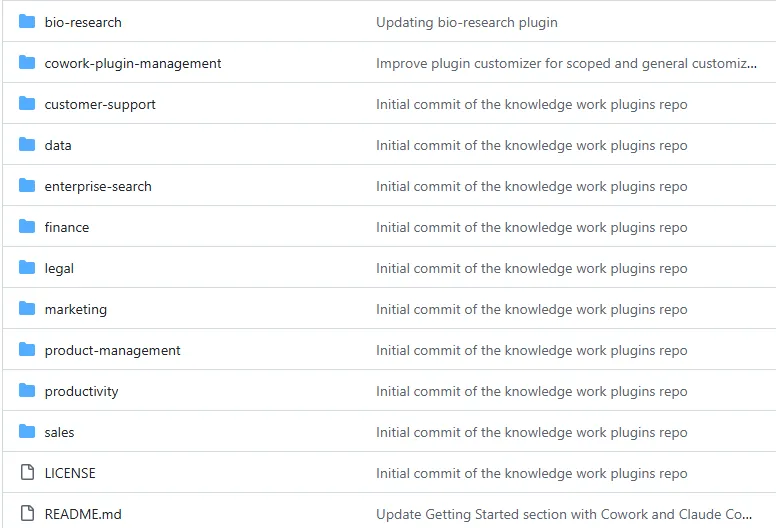Open the productivity folder

click(x=81, y=391)
